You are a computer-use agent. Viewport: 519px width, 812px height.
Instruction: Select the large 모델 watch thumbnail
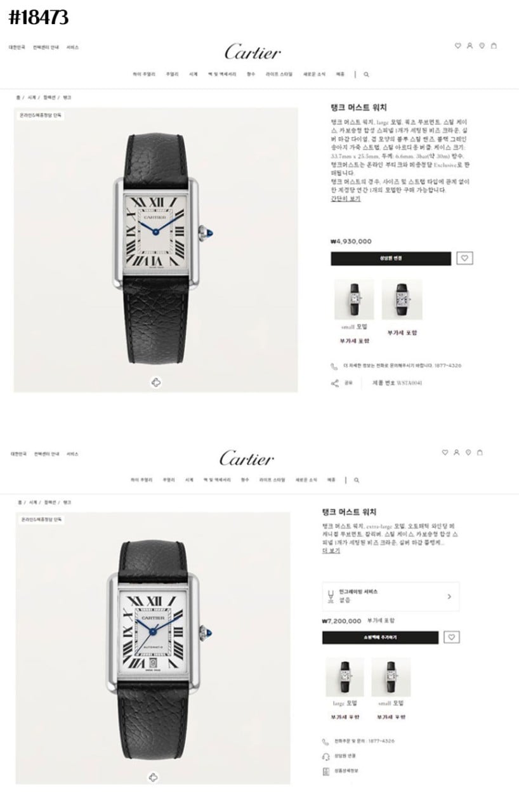click(x=345, y=677)
